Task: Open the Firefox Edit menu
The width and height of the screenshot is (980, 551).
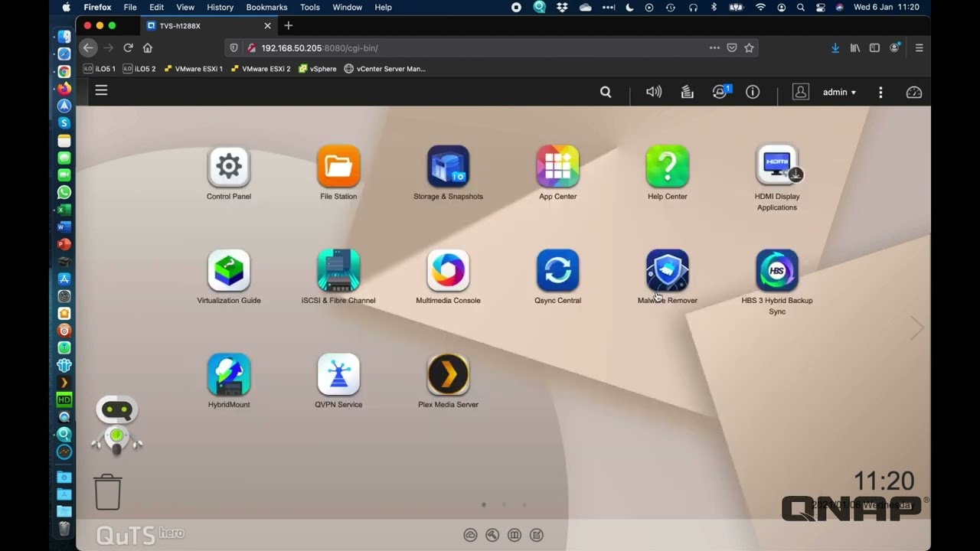Action: pos(156,7)
